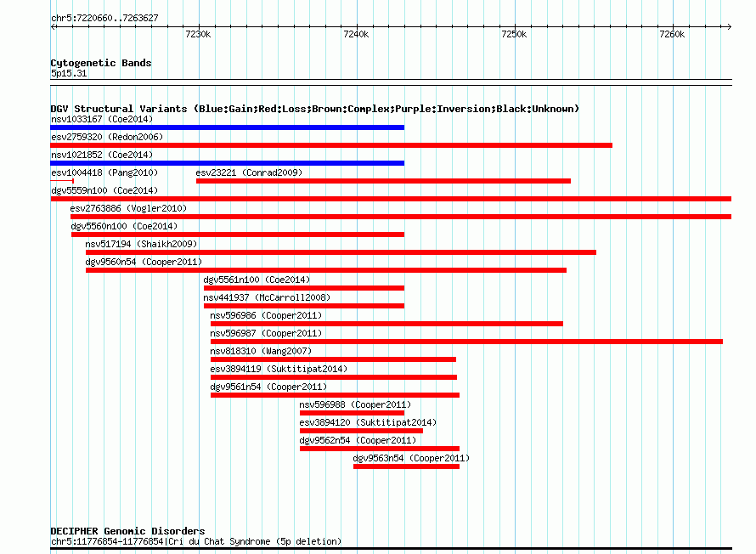Click the red bar under nsv596987
The width and height of the screenshot is (756, 554).
[x=466, y=342]
